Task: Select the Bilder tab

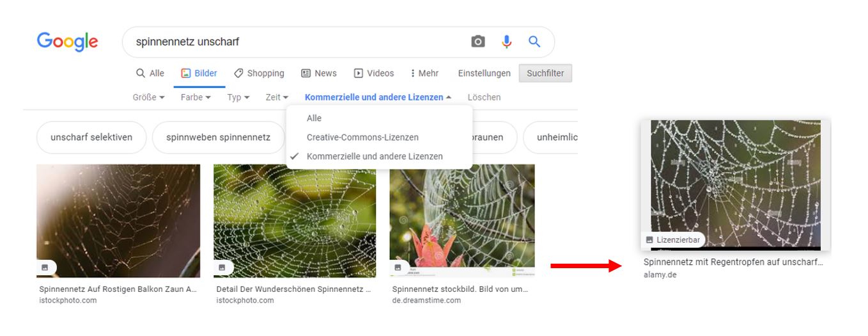Action: [x=199, y=73]
